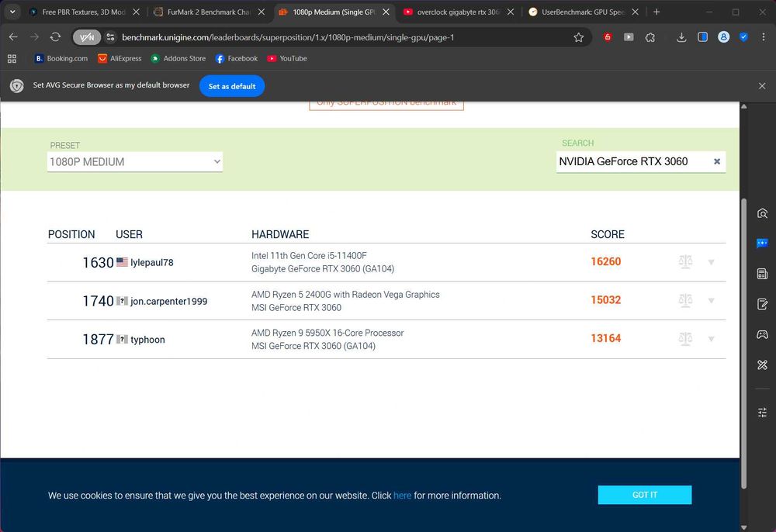Open the video downloader extension icon

(629, 37)
